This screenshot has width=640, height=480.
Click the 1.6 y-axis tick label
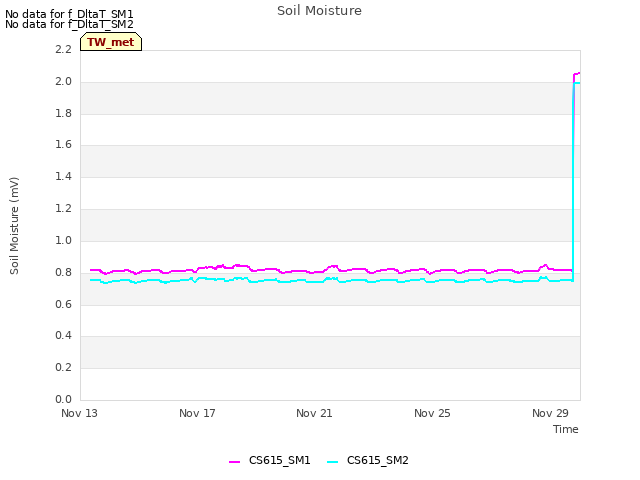[x=64, y=144]
